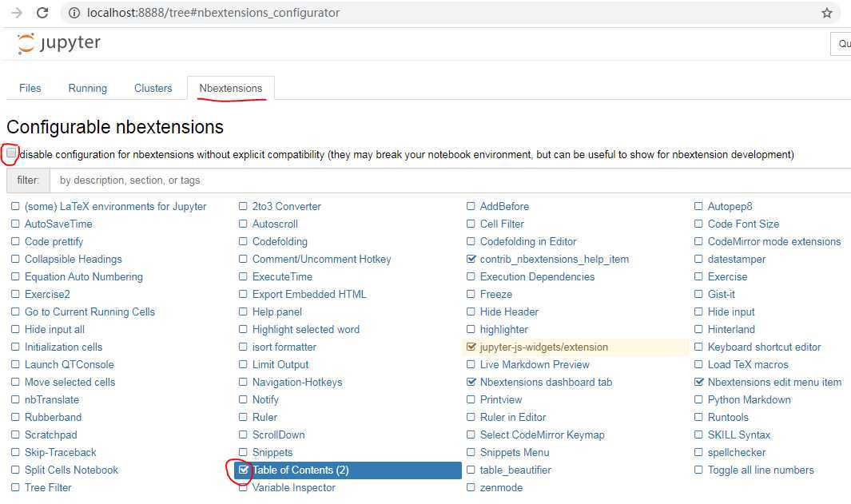This screenshot has height=504, width=851.
Task: Select the isort formatter extension
Action: [x=284, y=347]
